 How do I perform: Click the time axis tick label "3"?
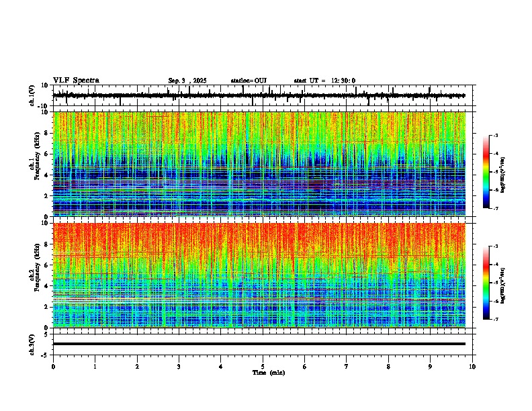click(179, 367)
